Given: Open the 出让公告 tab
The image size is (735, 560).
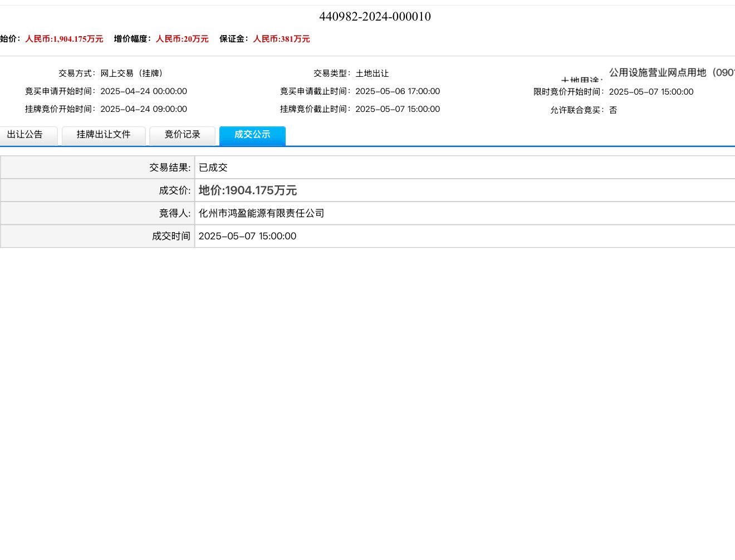Looking at the screenshot, I should tap(26, 135).
